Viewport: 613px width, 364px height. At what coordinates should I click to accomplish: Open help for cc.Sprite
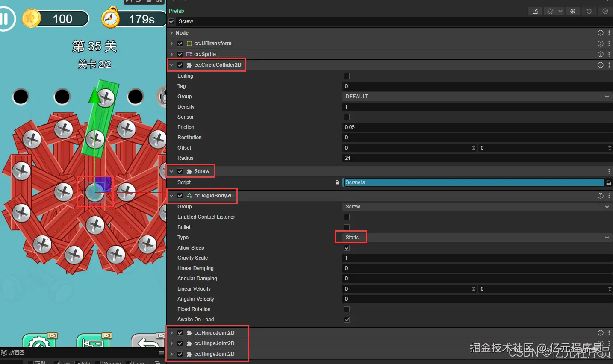(x=601, y=54)
